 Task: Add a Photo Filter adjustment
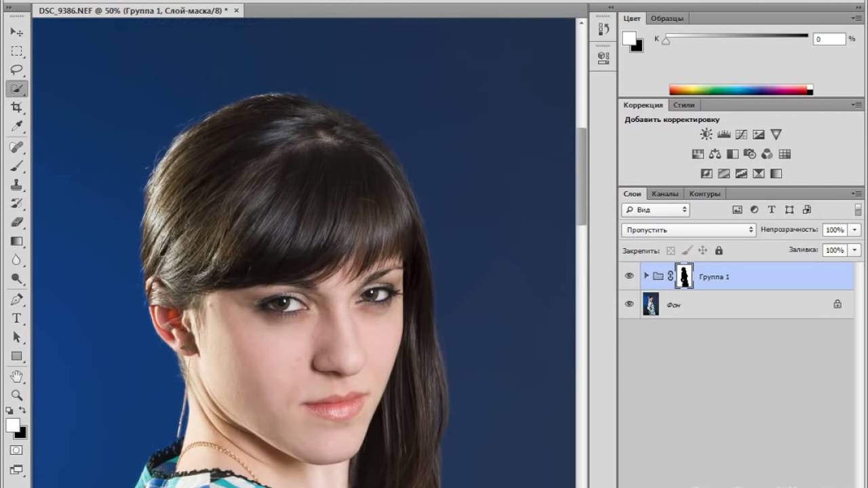(750, 154)
